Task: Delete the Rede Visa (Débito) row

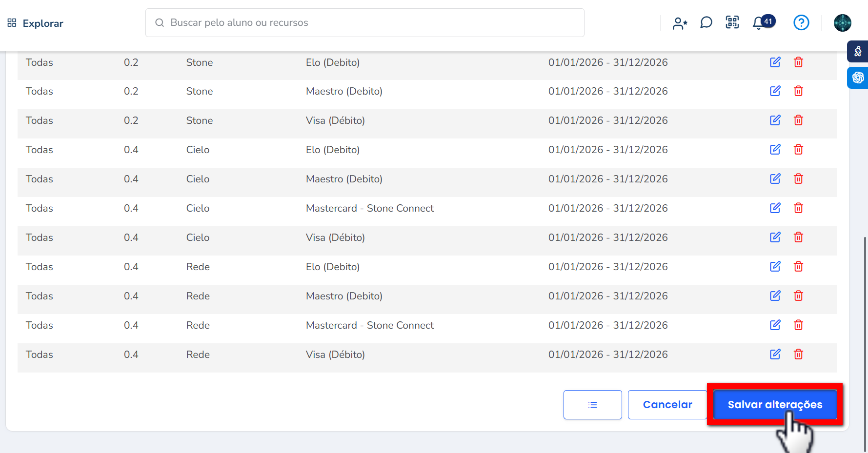Action: (798, 355)
